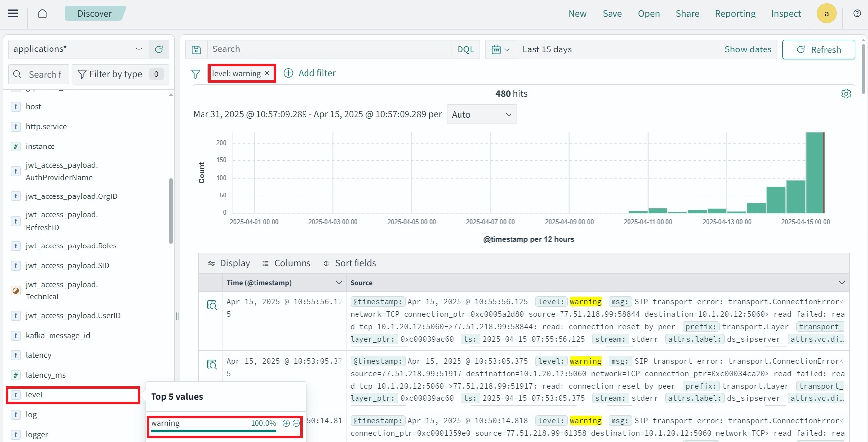
Task: Click the page vertical scrollbar
Action: pos(863,68)
